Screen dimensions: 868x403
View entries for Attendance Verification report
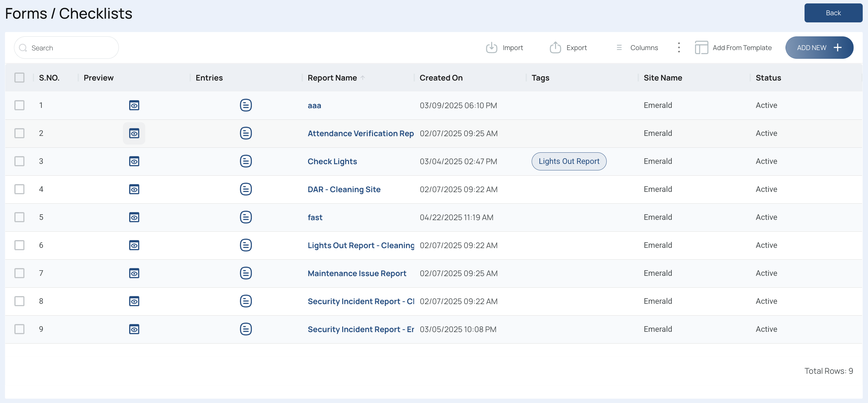[246, 133]
